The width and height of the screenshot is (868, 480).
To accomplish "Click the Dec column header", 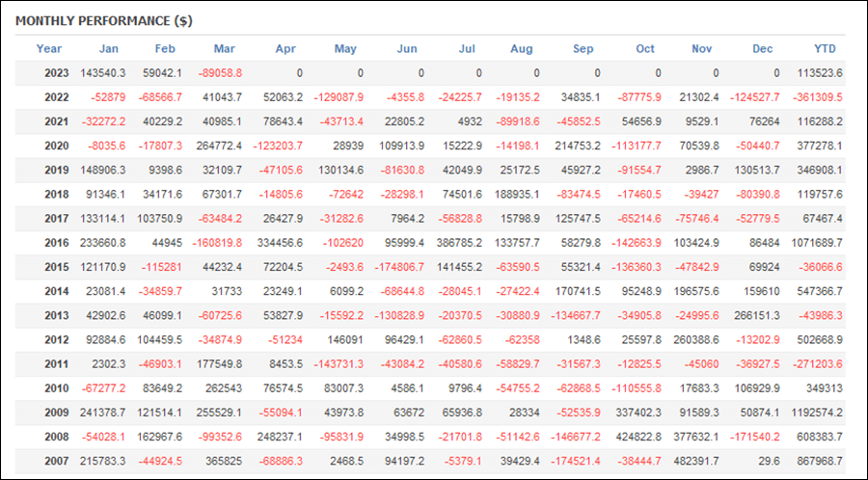I will pyautogui.click(x=762, y=48).
